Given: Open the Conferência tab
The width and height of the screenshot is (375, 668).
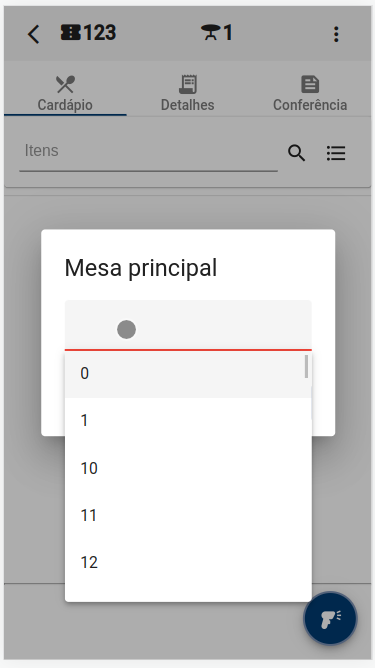Looking at the screenshot, I should [x=310, y=93].
